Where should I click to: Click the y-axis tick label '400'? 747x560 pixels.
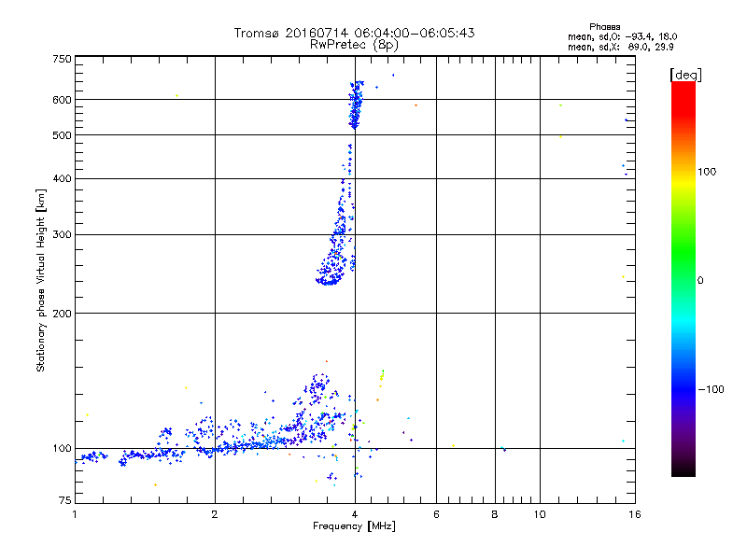62,179
